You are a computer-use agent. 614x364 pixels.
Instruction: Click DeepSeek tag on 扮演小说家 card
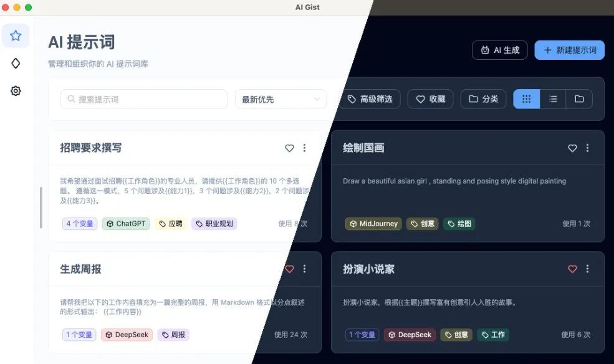tap(410, 335)
